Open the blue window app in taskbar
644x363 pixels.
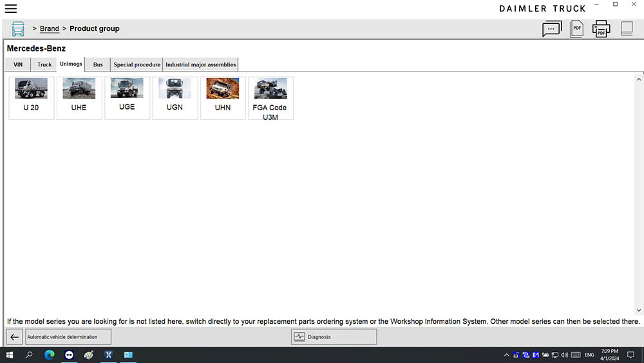(x=128, y=355)
